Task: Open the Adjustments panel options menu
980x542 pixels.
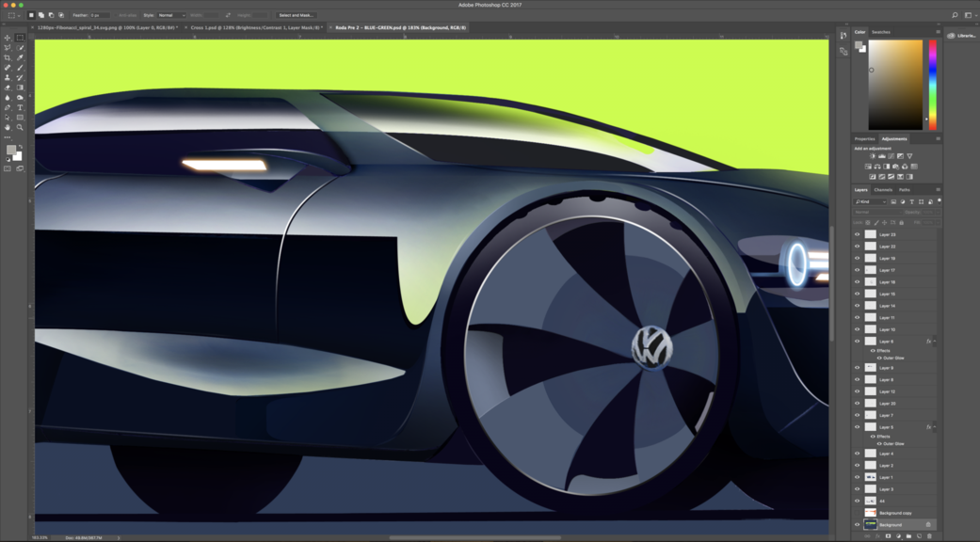Action: (938, 138)
